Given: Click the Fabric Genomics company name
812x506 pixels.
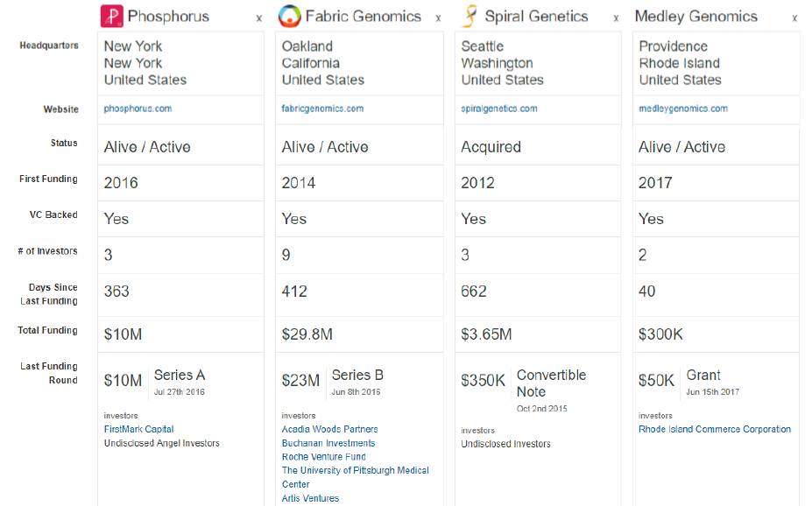Looking at the screenshot, I should point(363,17).
